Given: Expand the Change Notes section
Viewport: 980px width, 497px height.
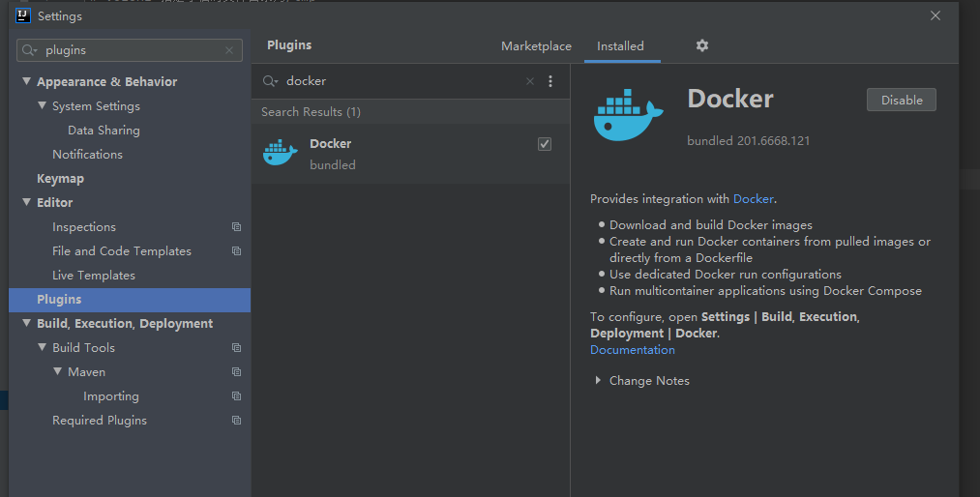Looking at the screenshot, I should [598, 380].
